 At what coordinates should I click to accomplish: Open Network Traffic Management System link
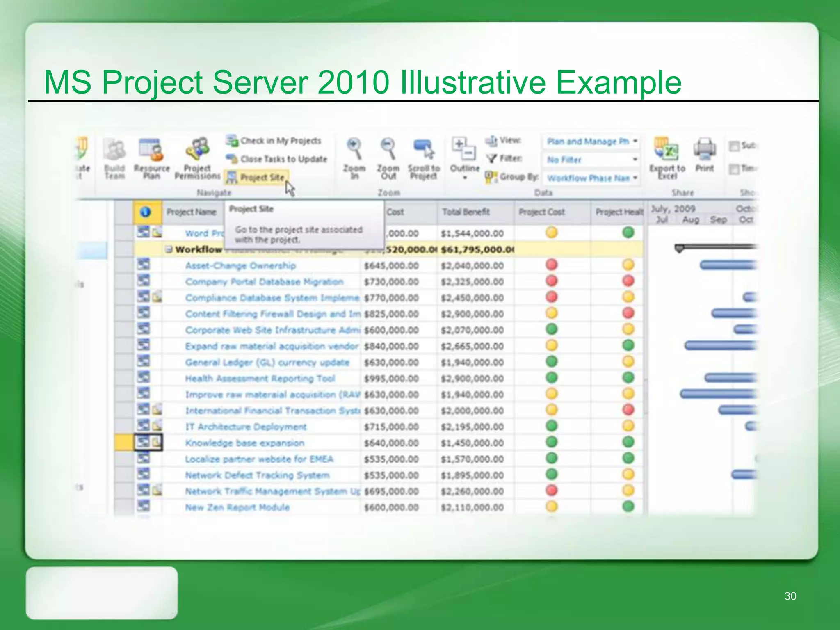click(x=273, y=491)
